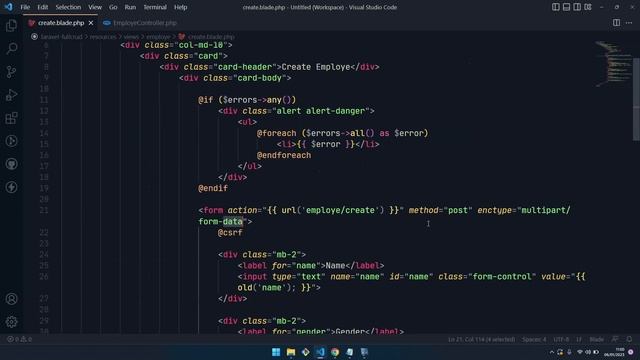
Task: Open the View menu
Action: click(95, 7)
